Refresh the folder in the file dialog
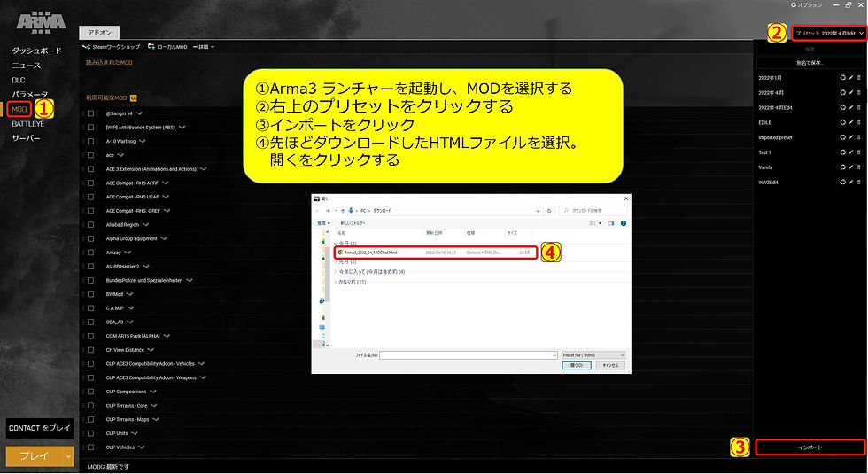This screenshot has height=474, width=868. click(549, 211)
